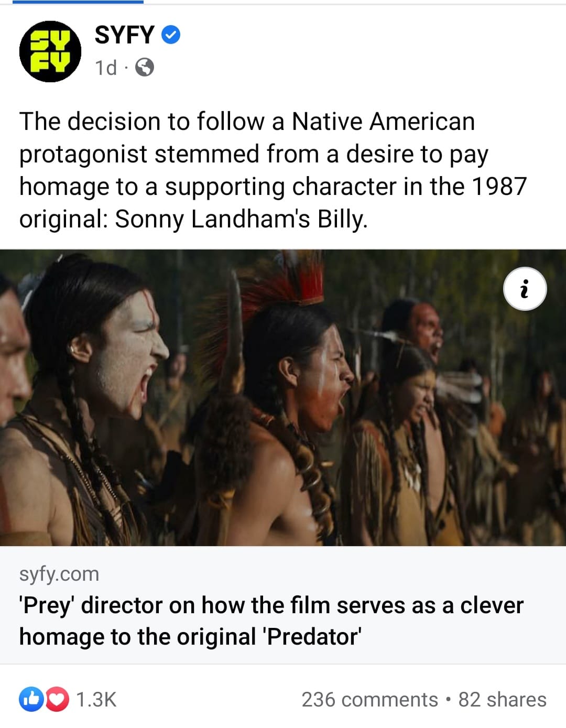Open the 'Prey' director article headline
Viewport: 566px width, 728px height.
click(x=271, y=621)
